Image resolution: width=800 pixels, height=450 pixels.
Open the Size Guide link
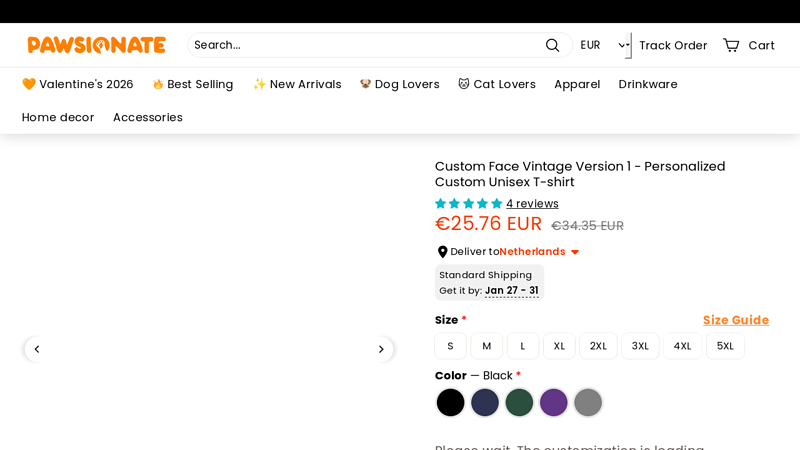tap(735, 320)
